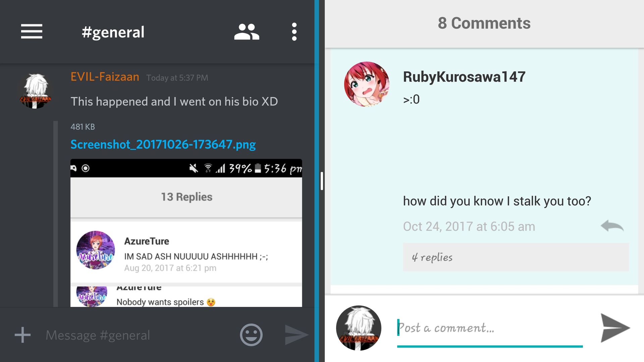This screenshot has width=644, height=362.
Task: Grab the split-screen divider handle
Action: tap(322, 181)
